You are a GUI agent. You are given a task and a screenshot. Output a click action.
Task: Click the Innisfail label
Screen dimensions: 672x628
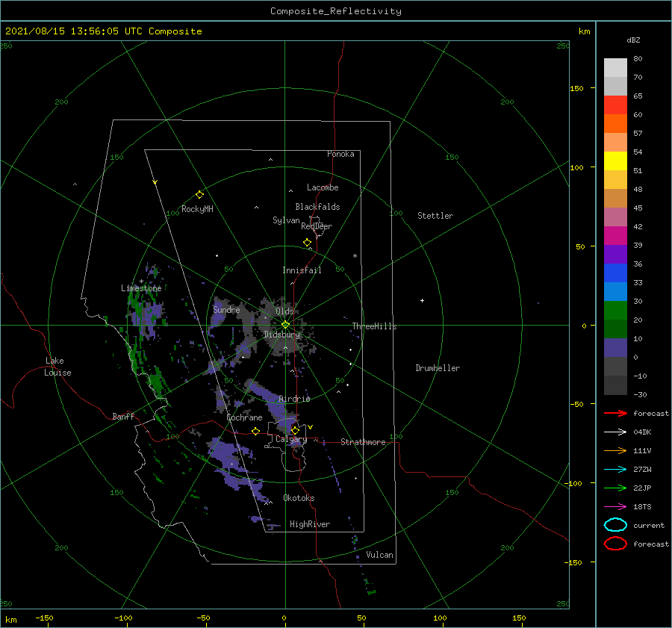tap(302, 270)
